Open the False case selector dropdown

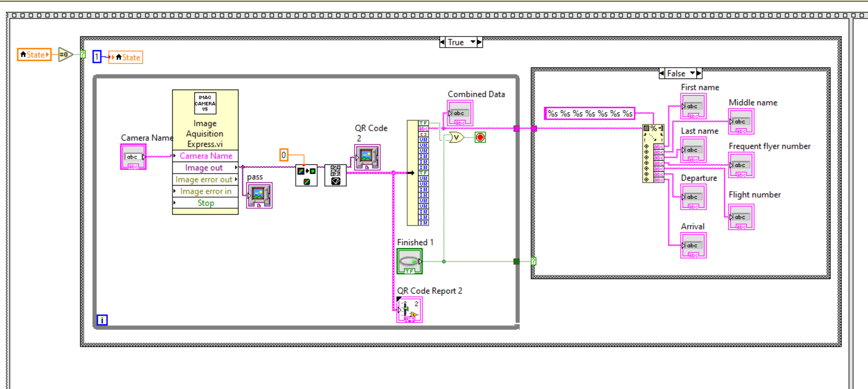coord(692,73)
